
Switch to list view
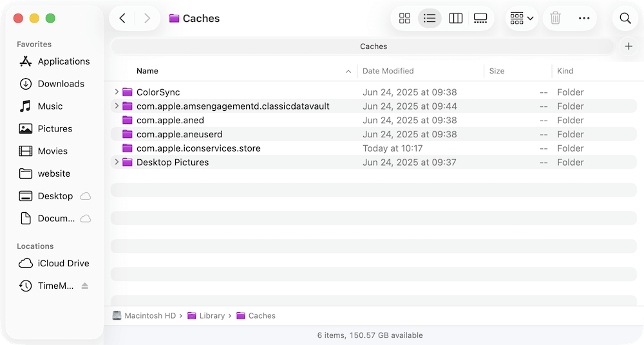[430, 18]
